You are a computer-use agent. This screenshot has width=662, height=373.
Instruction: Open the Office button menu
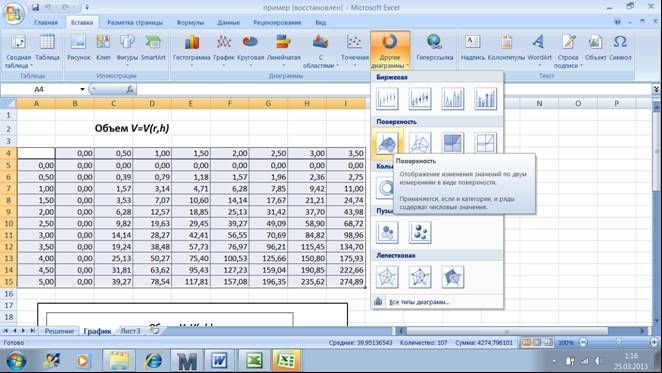click(13, 13)
